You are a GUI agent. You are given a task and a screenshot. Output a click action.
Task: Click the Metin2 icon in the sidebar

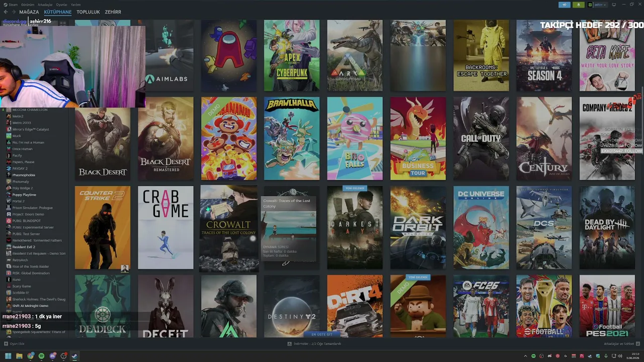(x=9, y=116)
